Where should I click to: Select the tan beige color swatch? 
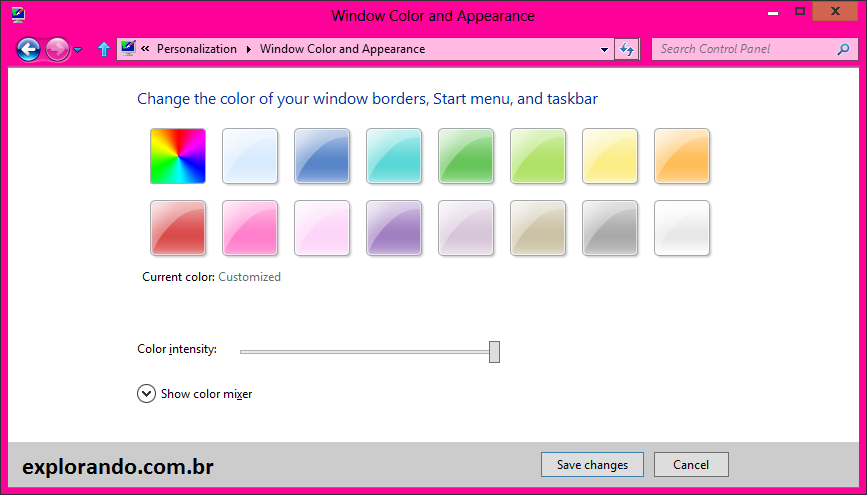pyautogui.click(x=538, y=228)
